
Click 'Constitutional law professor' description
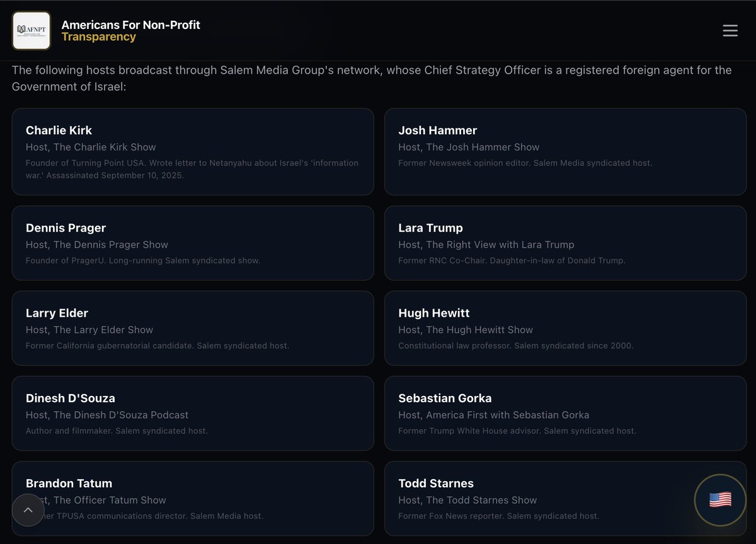[x=516, y=345]
